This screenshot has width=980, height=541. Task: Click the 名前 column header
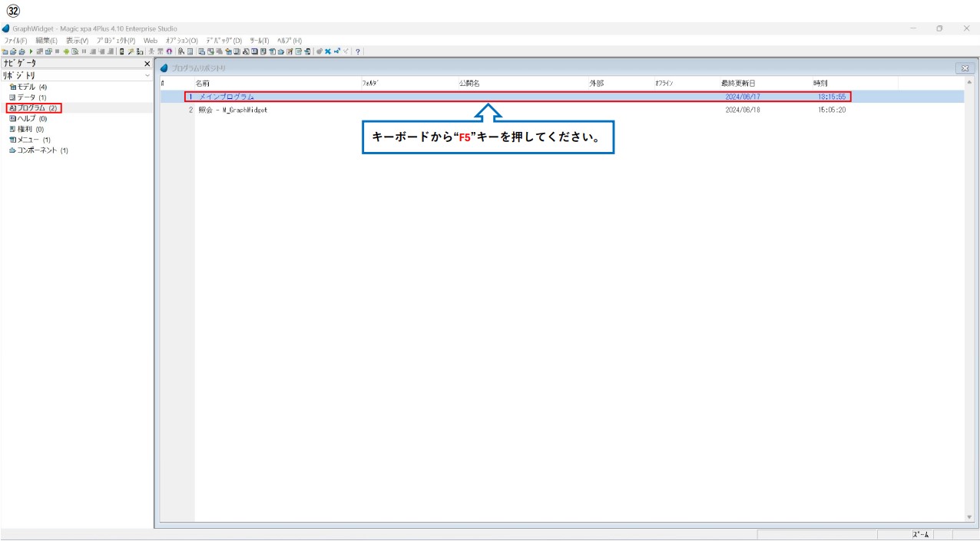(202, 83)
